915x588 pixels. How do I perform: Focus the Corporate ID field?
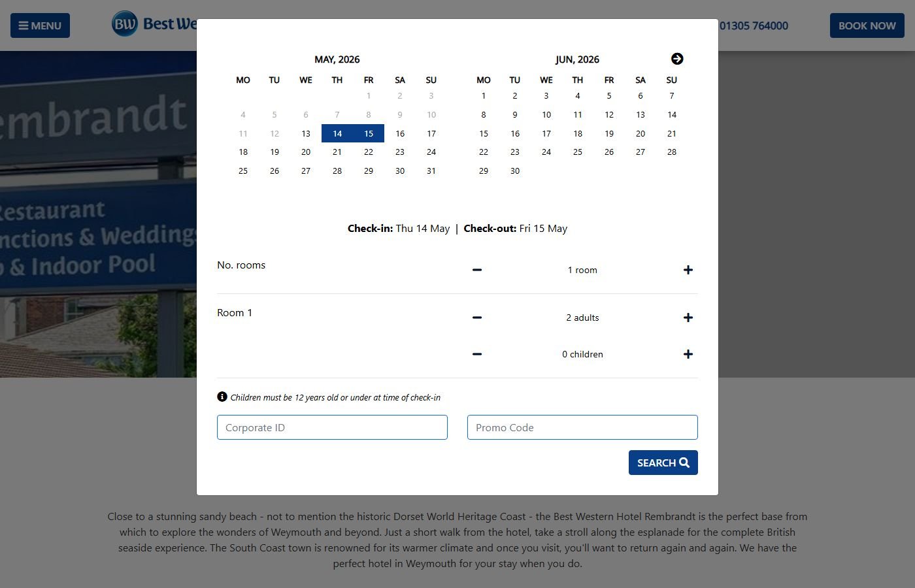click(x=332, y=427)
